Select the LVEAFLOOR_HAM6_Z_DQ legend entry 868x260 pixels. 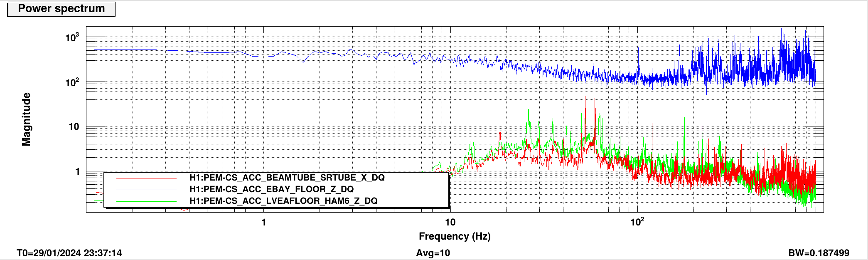283,201
